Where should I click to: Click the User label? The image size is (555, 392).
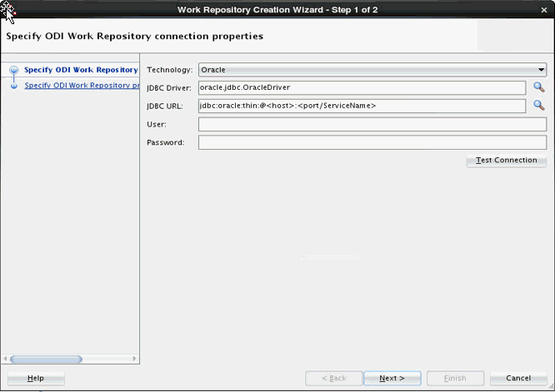[x=157, y=124]
